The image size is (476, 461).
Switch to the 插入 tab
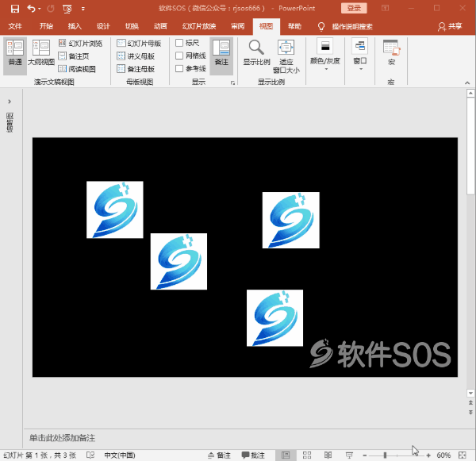[75, 26]
